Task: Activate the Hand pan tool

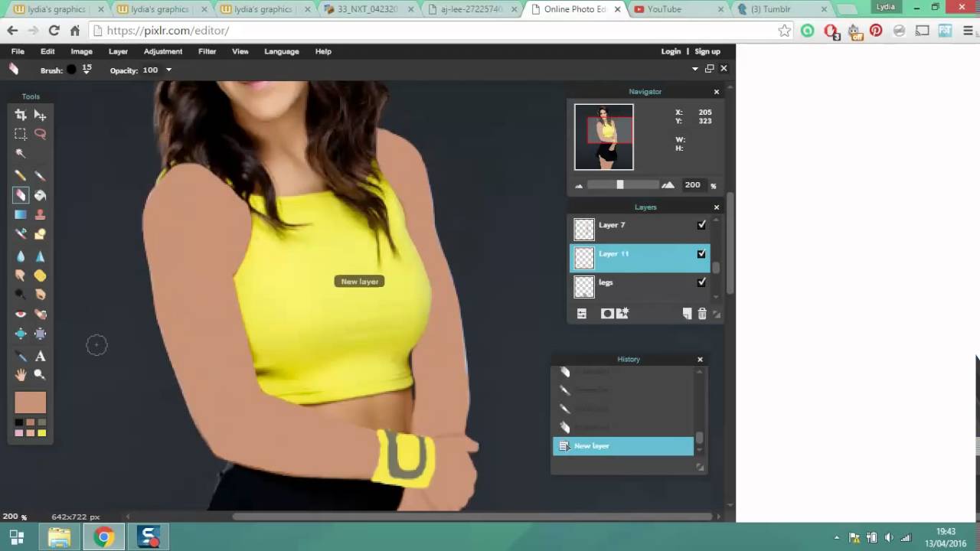Action: [21, 375]
